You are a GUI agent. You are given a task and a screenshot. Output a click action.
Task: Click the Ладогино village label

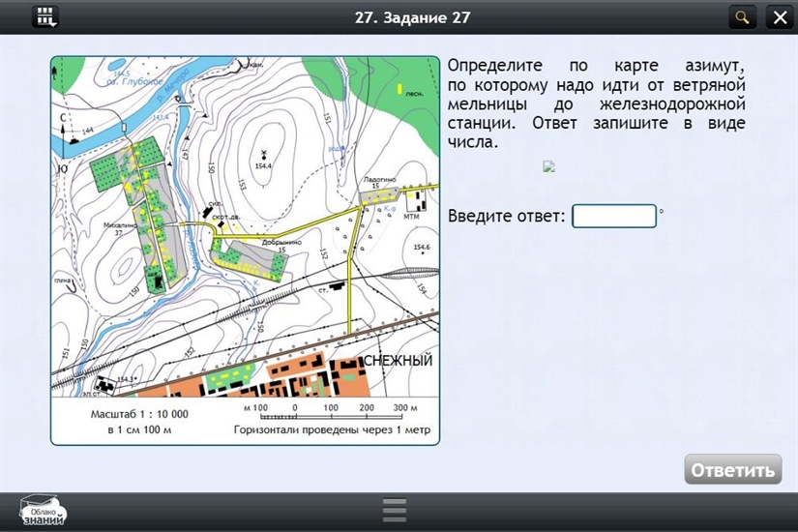[x=379, y=180]
